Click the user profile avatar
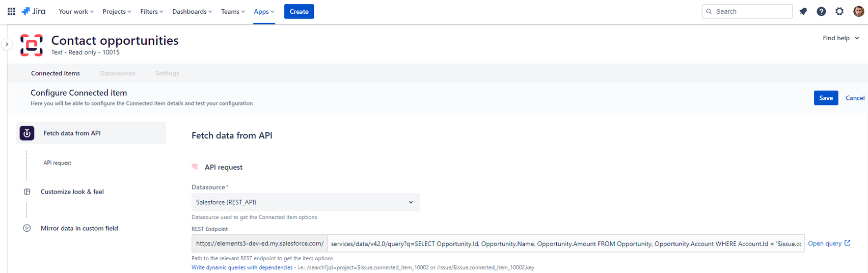This screenshot has width=868, height=273. point(858,11)
